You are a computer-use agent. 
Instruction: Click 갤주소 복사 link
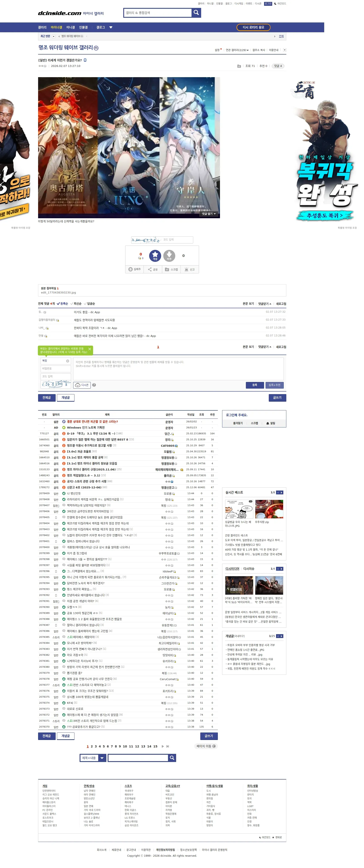tap(259, 50)
